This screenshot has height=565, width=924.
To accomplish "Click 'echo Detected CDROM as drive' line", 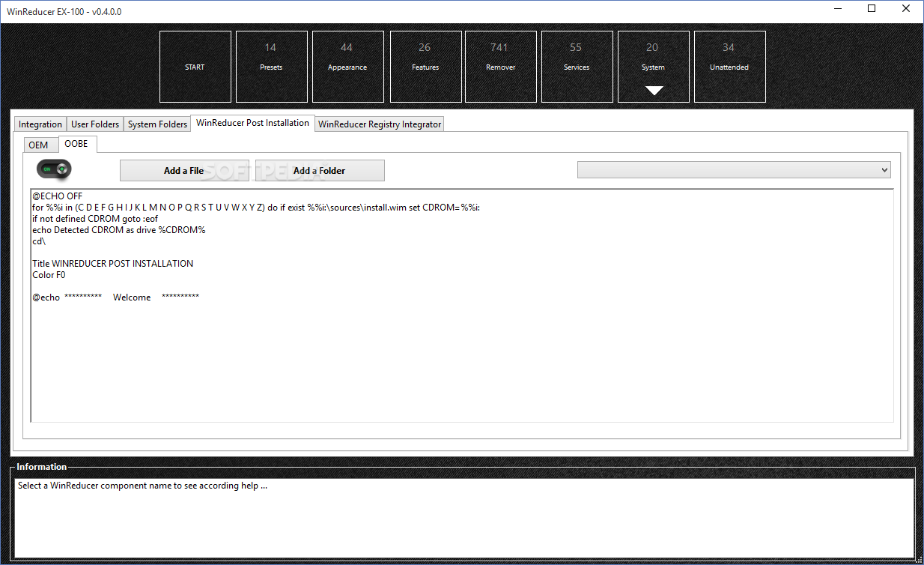I will coord(118,230).
